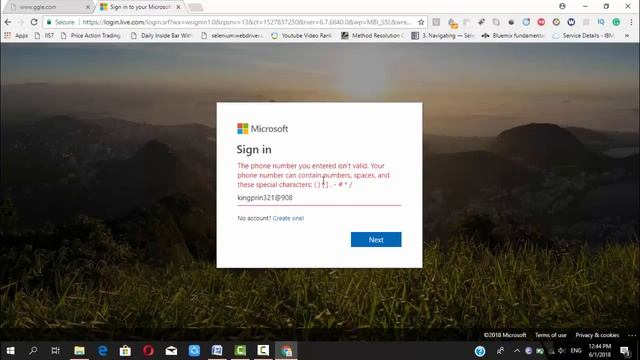
Task: Open Terms of use link
Action: pyautogui.click(x=551, y=335)
